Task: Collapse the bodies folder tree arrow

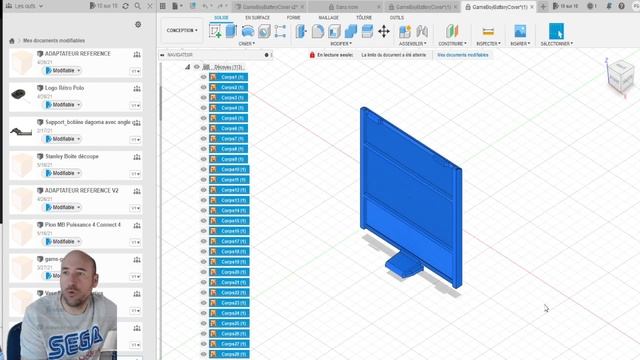Action: (x=187, y=67)
